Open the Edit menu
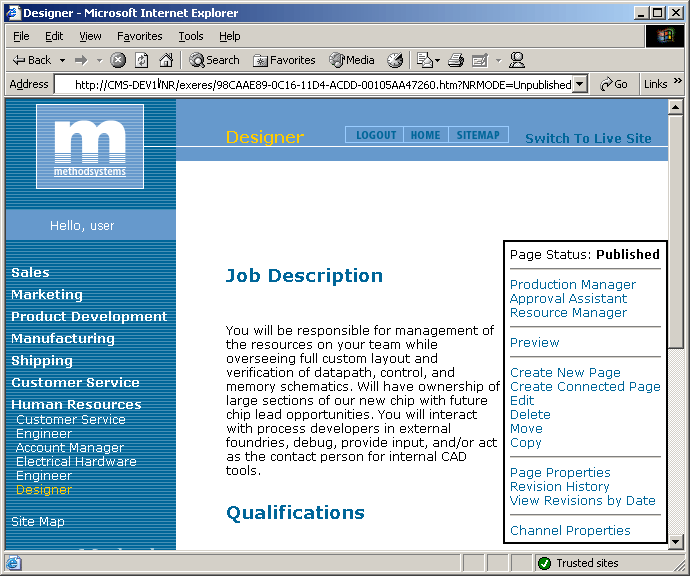 pos(54,36)
